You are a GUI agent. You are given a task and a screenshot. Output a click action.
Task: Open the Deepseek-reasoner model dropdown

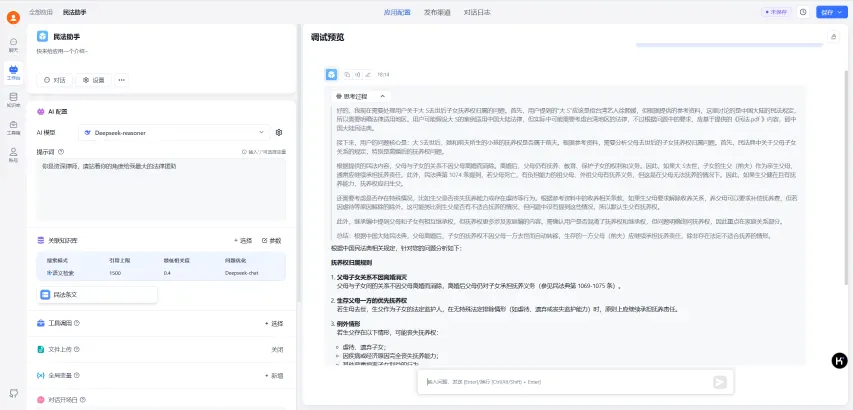coord(174,133)
